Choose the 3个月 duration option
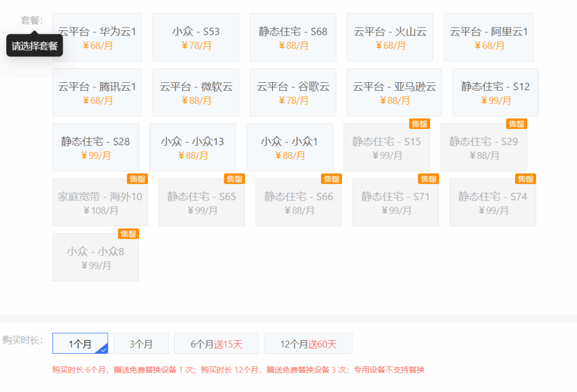 (141, 344)
